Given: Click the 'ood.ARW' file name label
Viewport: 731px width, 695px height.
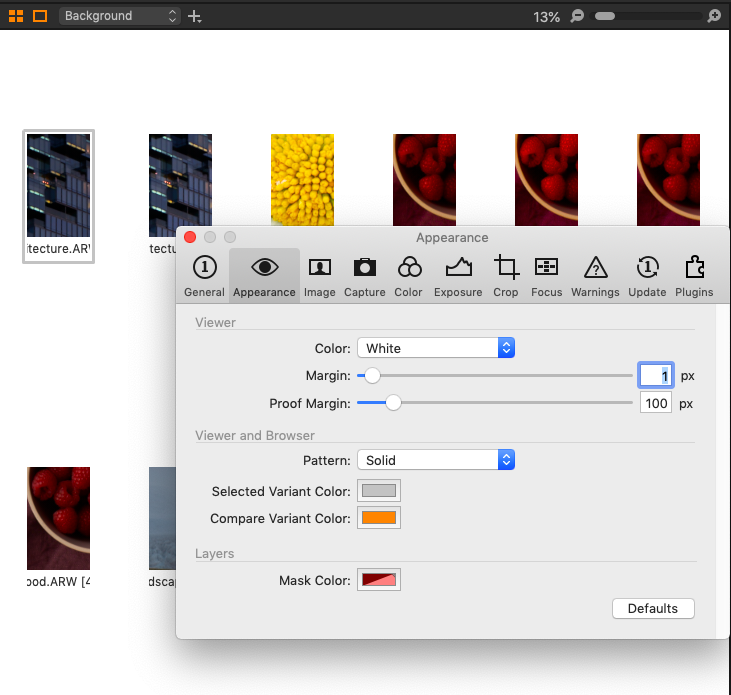Looking at the screenshot, I should point(58,582).
